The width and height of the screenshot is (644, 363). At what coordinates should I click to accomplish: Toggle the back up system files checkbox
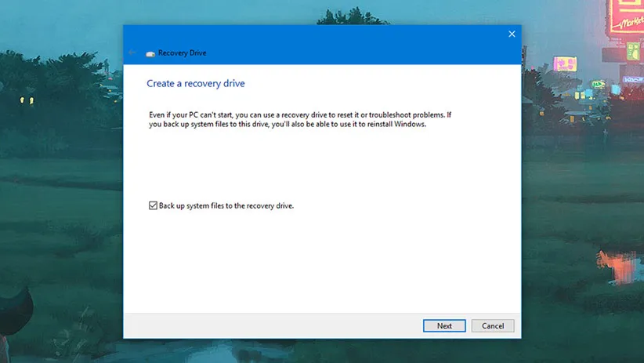pos(153,206)
